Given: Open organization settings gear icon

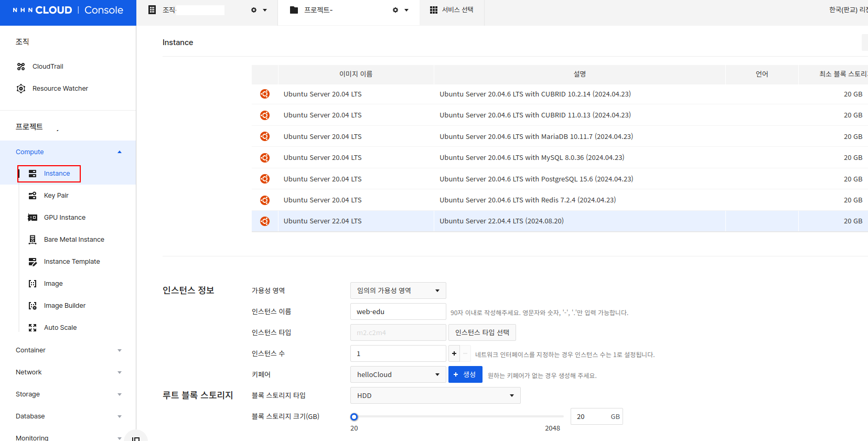Looking at the screenshot, I should pyautogui.click(x=254, y=10).
